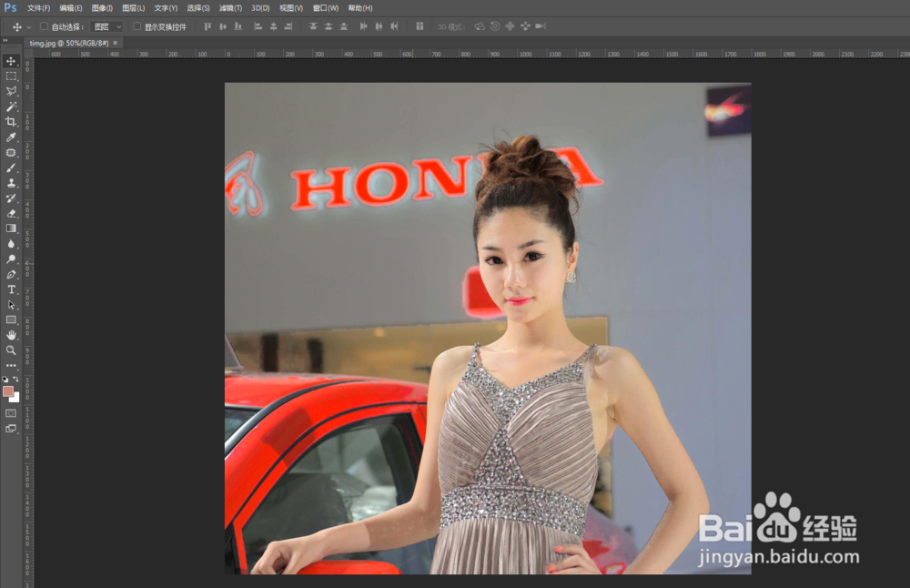Image resolution: width=910 pixels, height=588 pixels.
Task: Select the Dodge tool
Action: click(10, 259)
